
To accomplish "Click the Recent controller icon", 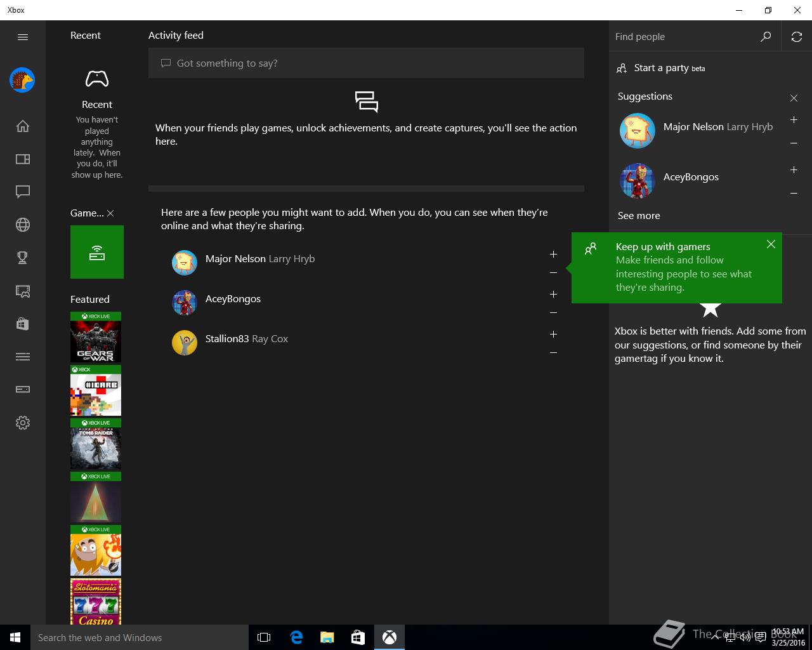I will (97, 79).
